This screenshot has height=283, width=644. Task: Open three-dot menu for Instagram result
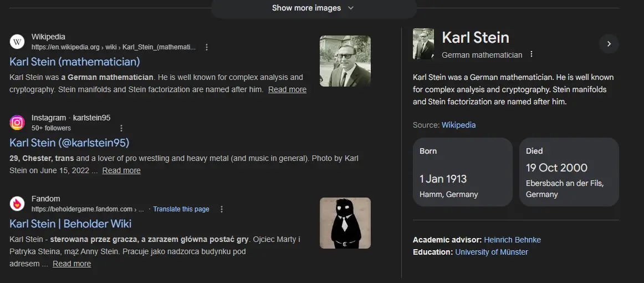click(x=121, y=128)
